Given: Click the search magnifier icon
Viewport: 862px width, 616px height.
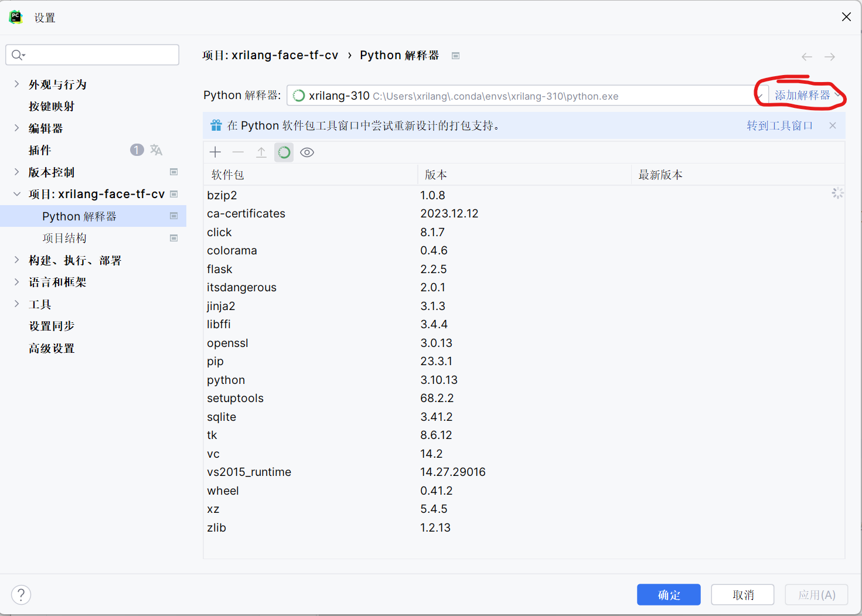Looking at the screenshot, I should [18, 55].
